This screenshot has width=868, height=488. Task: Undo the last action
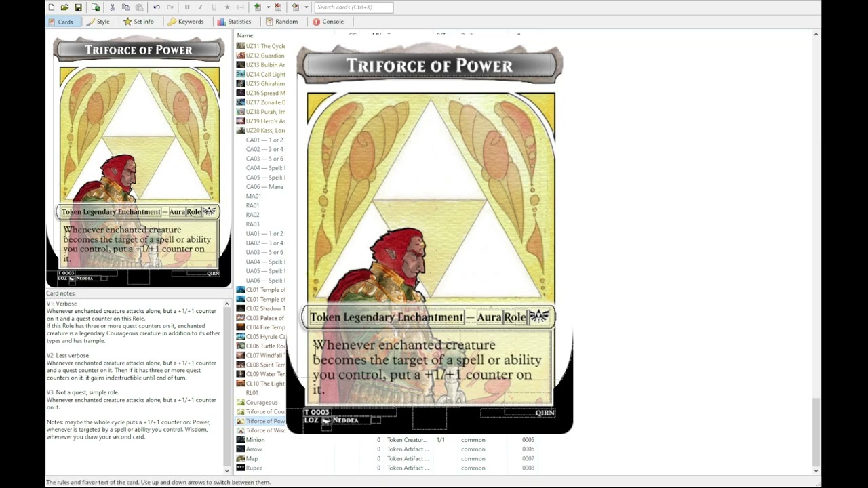click(157, 7)
